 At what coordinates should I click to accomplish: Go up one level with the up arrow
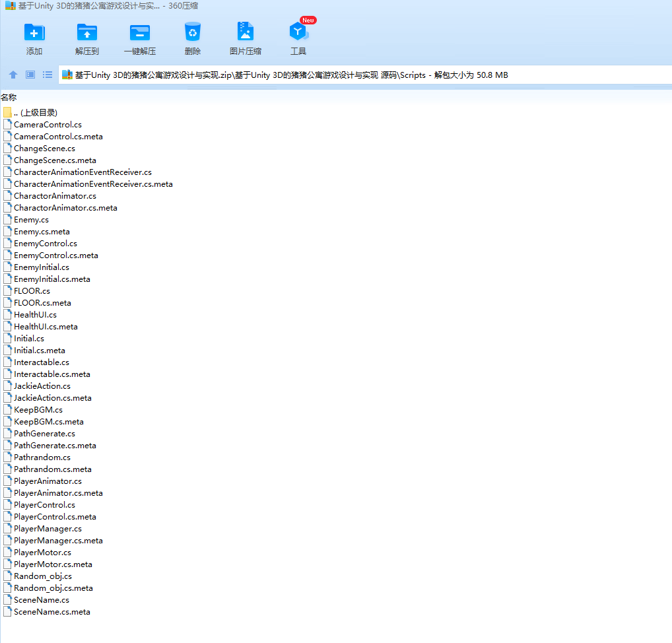point(13,75)
